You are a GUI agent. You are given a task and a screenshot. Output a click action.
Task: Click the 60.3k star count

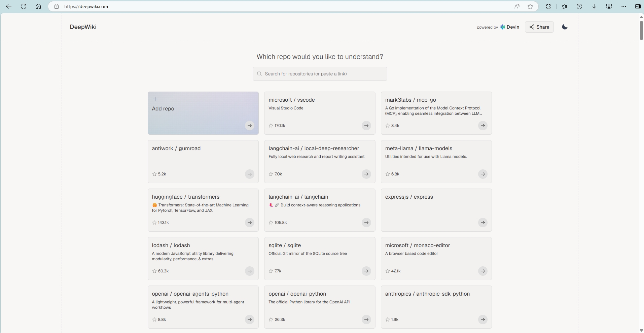[163, 271]
